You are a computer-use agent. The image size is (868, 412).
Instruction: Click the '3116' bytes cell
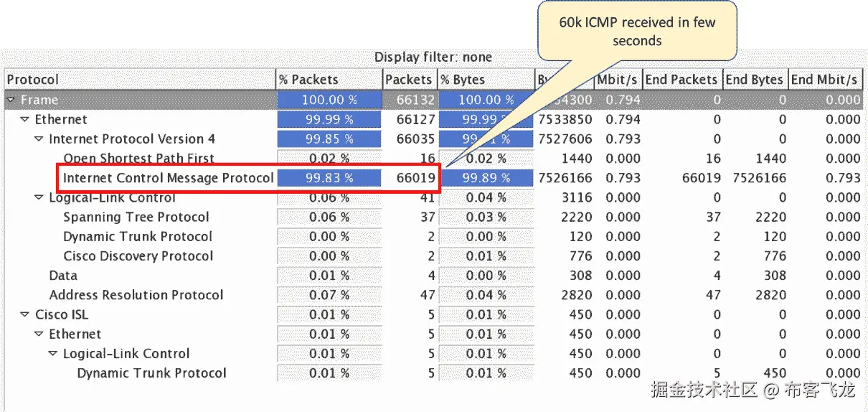click(577, 198)
